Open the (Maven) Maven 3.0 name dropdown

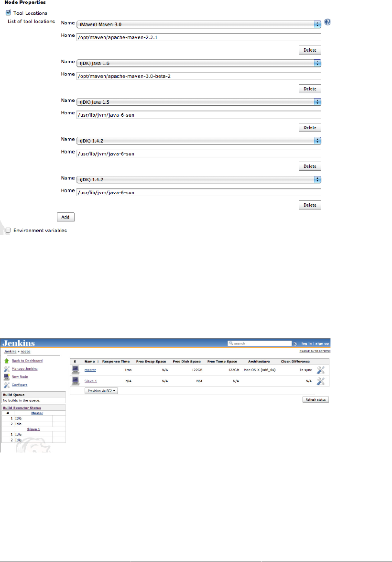199,24
